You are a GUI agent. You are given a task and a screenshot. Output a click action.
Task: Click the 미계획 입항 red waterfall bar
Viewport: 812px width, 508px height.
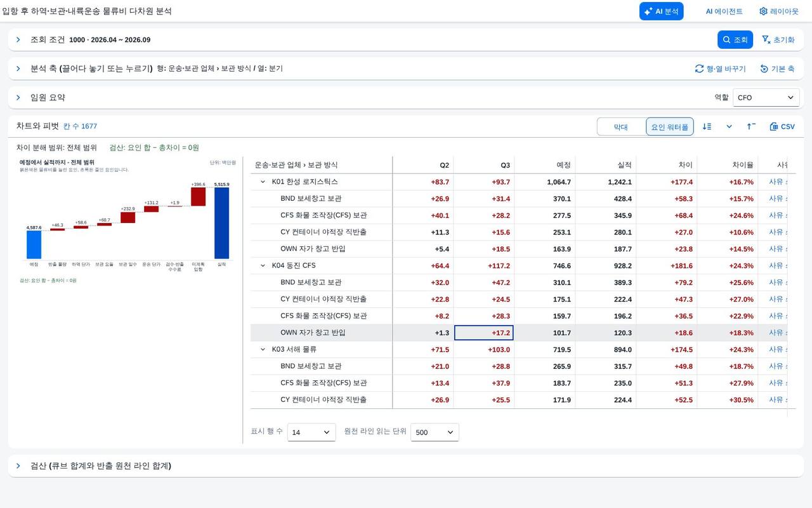pos(198,196)
